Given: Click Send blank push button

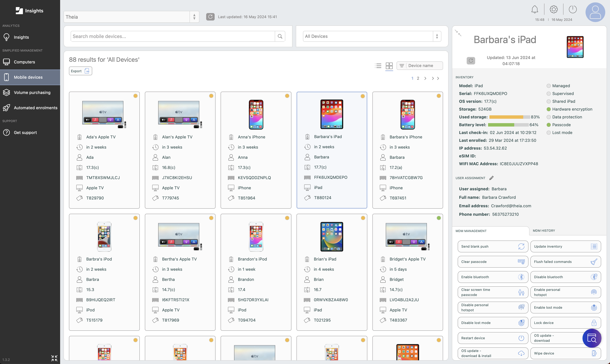Looking at the screenshot, I should pos(493,246).
